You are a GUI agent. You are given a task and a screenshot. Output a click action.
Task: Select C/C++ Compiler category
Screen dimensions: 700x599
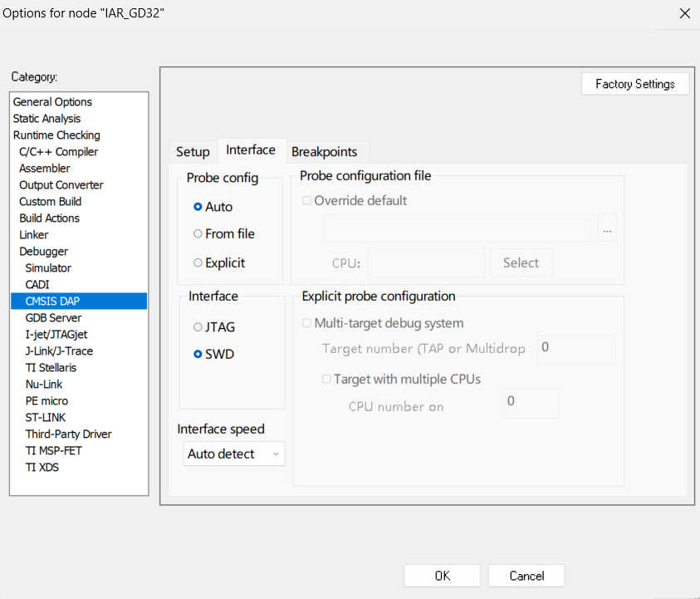click(79, 152)
